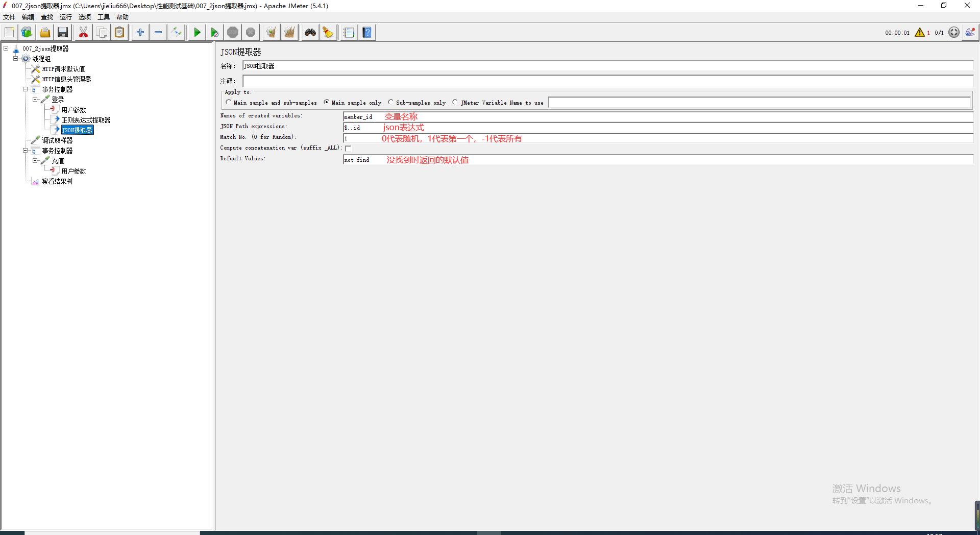Click the Open file folder icon
Screen dimensions: 980x535
pos(45,32)
